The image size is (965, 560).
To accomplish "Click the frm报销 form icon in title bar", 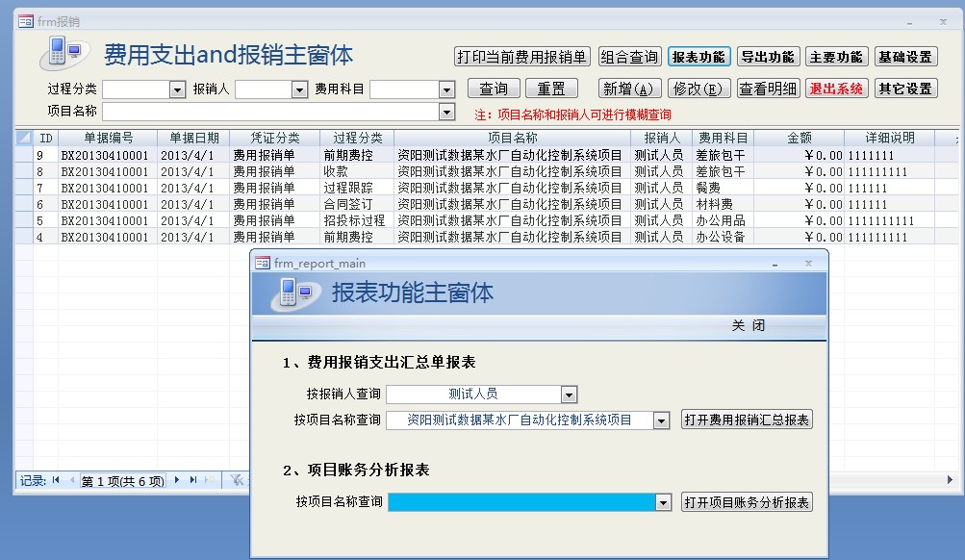I will point(25,21).
